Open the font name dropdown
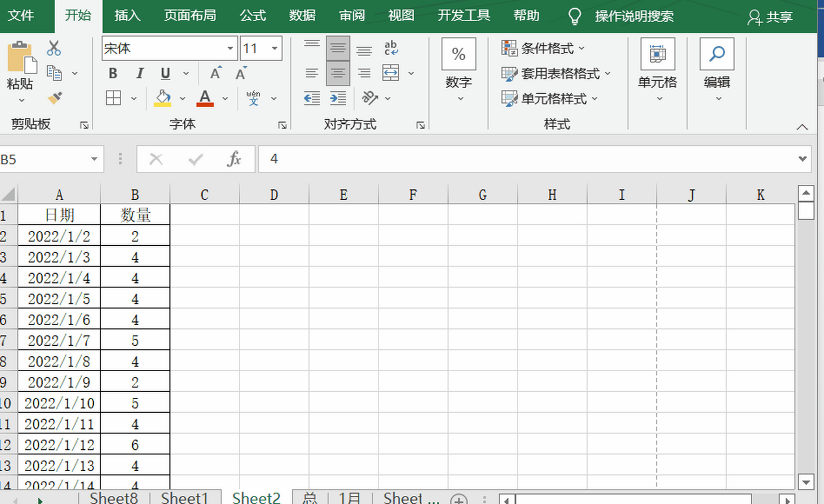The width and height of the screenshot is (824, 504). click(x=230, y=48)
